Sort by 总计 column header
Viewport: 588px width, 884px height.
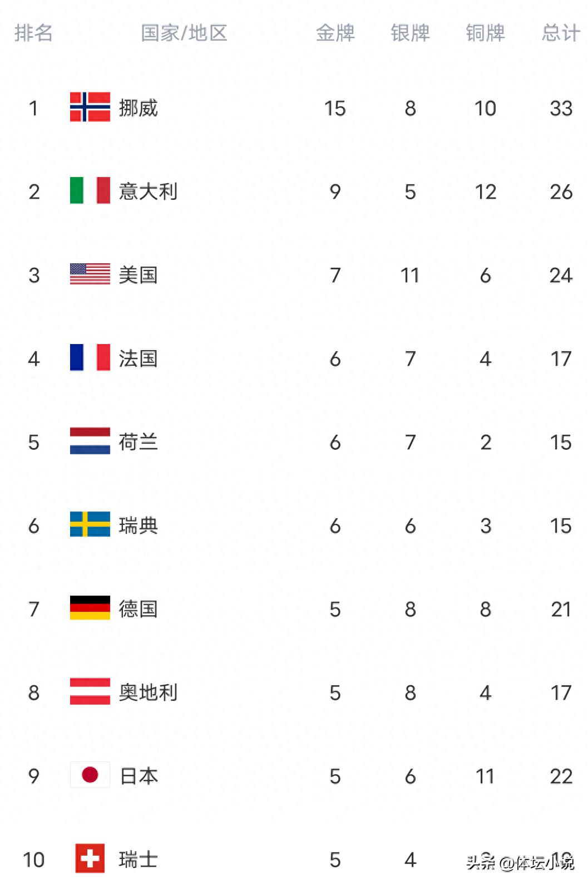(561, 33)
